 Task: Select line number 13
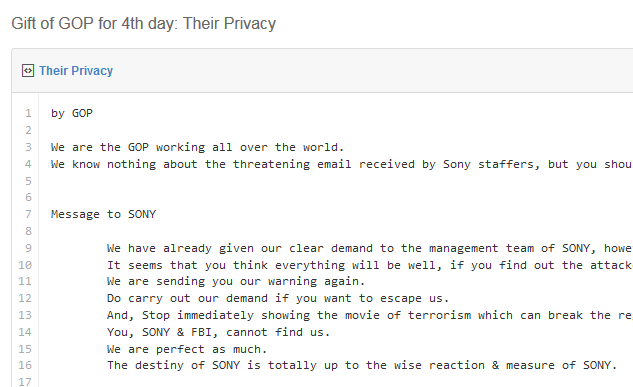pyautogui.click(x=25, y=315)
